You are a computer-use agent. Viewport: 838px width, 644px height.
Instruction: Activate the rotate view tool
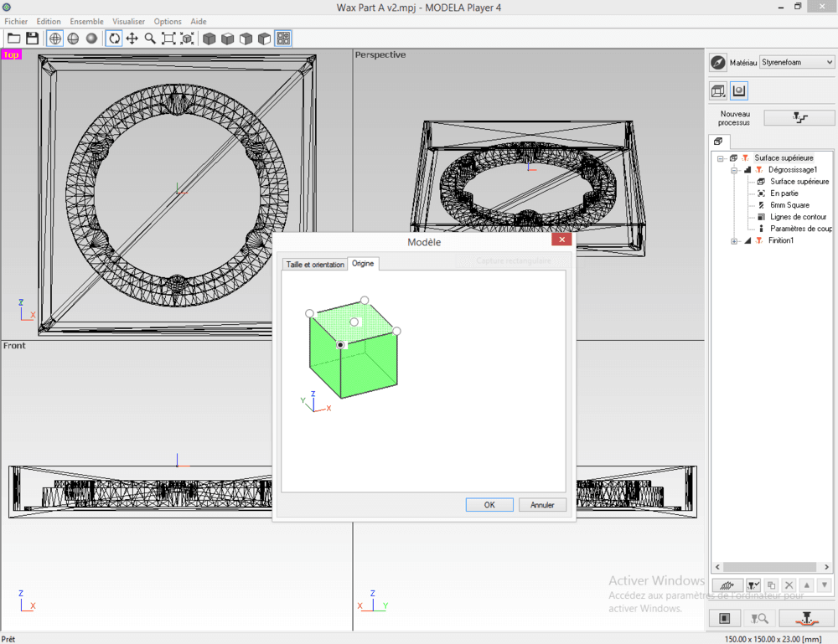[114, 39]
